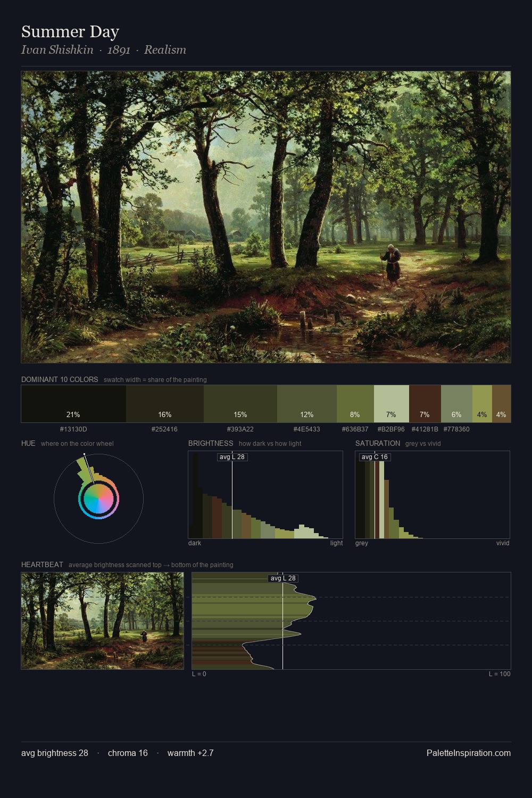Click the Ivan Shishkin · 1891 · Realism subtitle
The width and height of the screenshot is (532, 798).
104,50
